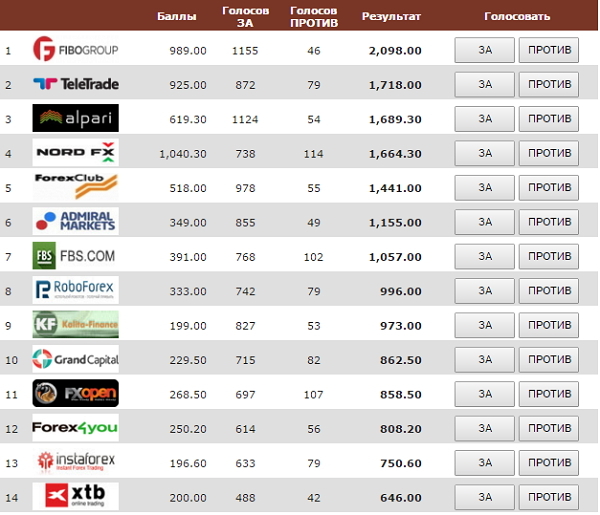600x515 pixels.
Task: Select the result value 862.50
Action: [401, 360]
